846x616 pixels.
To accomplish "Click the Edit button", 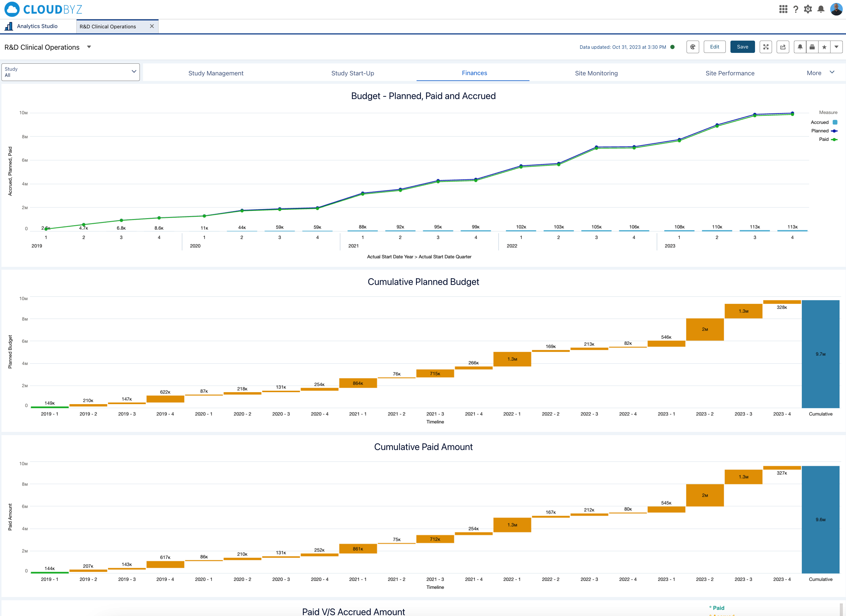I will click(x=714, y=47).
